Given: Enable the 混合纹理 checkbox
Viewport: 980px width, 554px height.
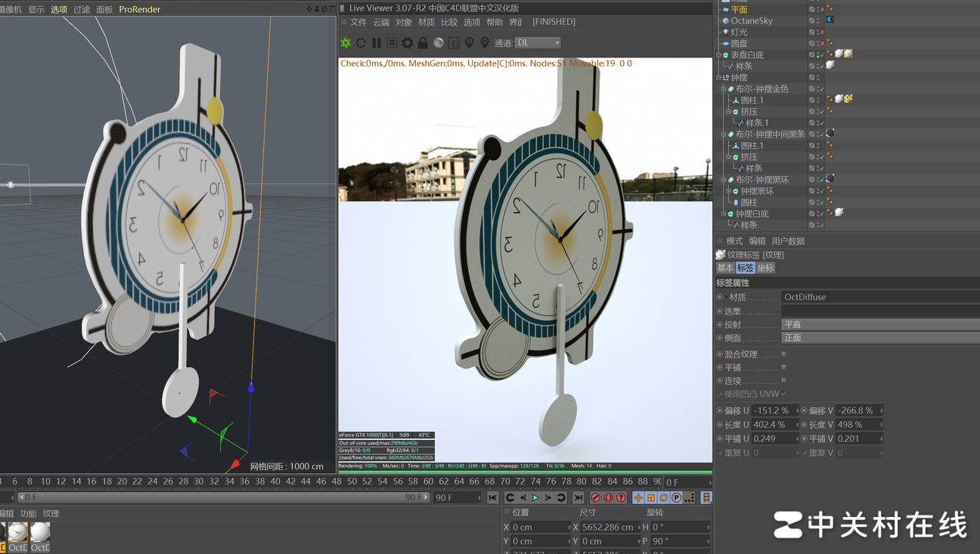Looking at the screenshot, I should point(783,354).
